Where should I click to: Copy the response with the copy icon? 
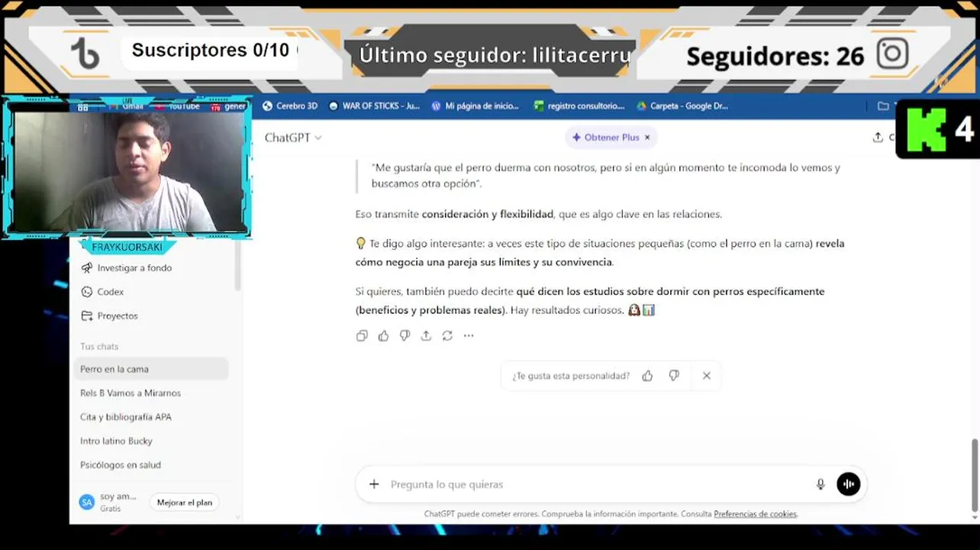coord(362,335)
